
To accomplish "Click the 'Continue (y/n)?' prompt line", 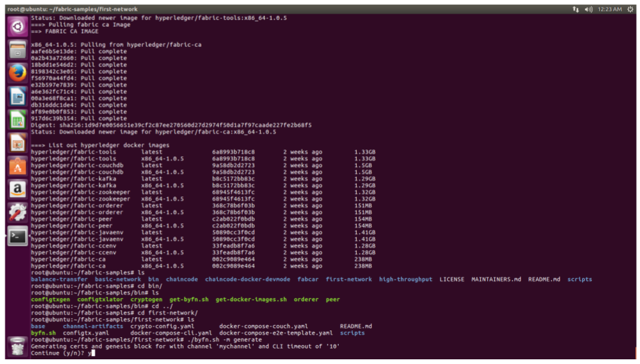I will pyautogui.click(x=62, y=353).
